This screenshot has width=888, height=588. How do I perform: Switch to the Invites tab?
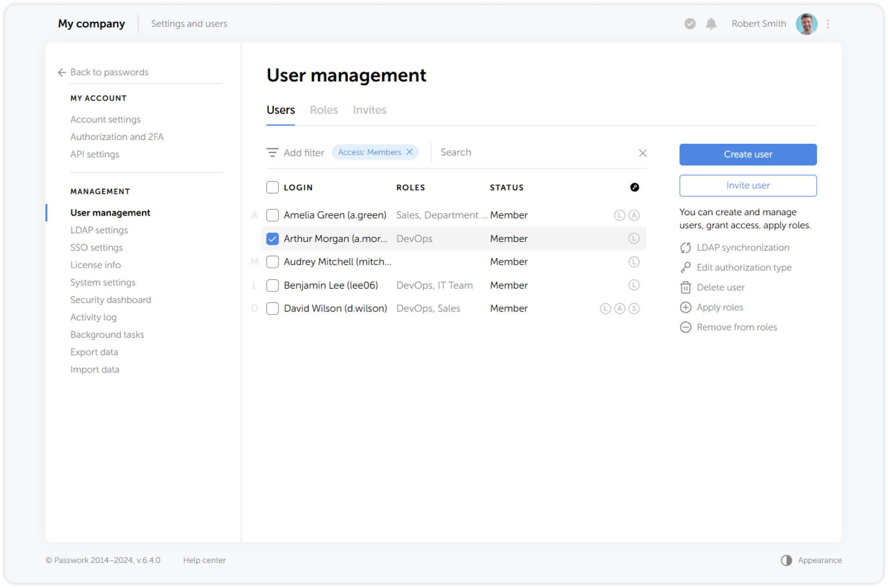click(x=370, y=109)
